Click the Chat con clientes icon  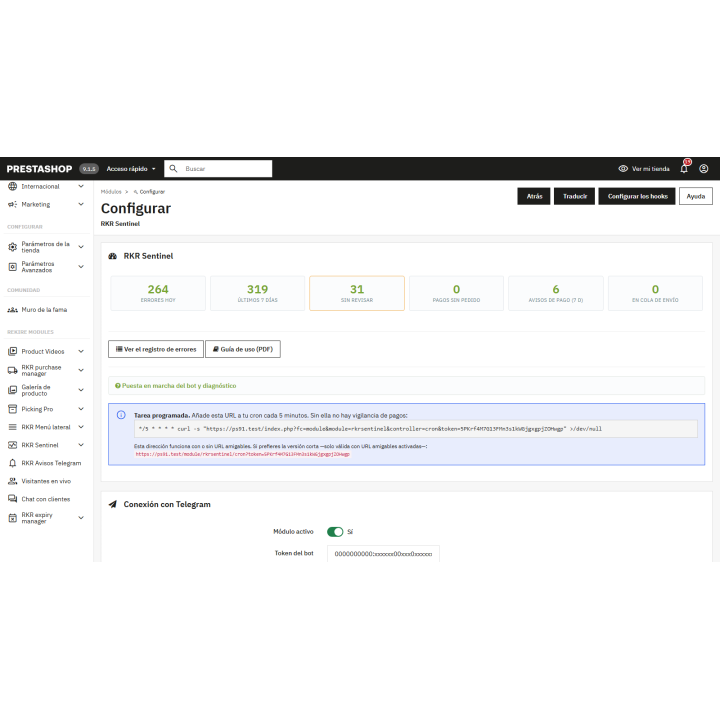(12, 499)
